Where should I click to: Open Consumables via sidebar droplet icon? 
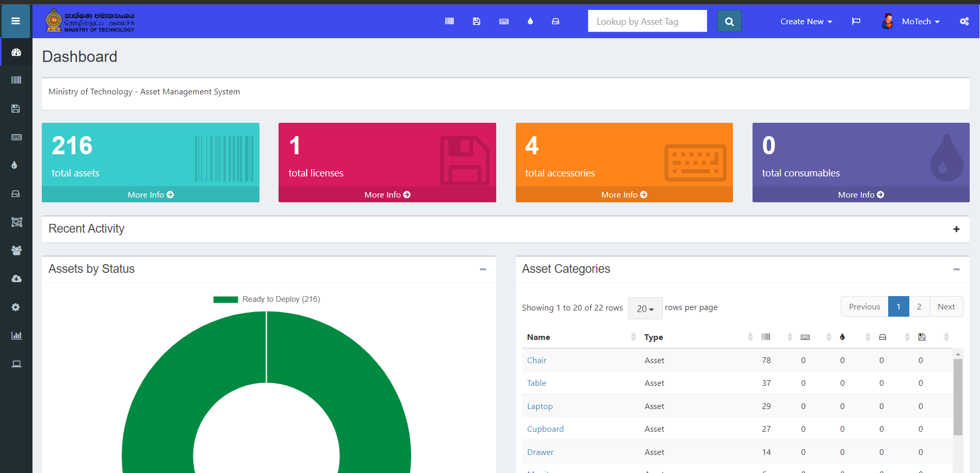(x=14, y=165)
